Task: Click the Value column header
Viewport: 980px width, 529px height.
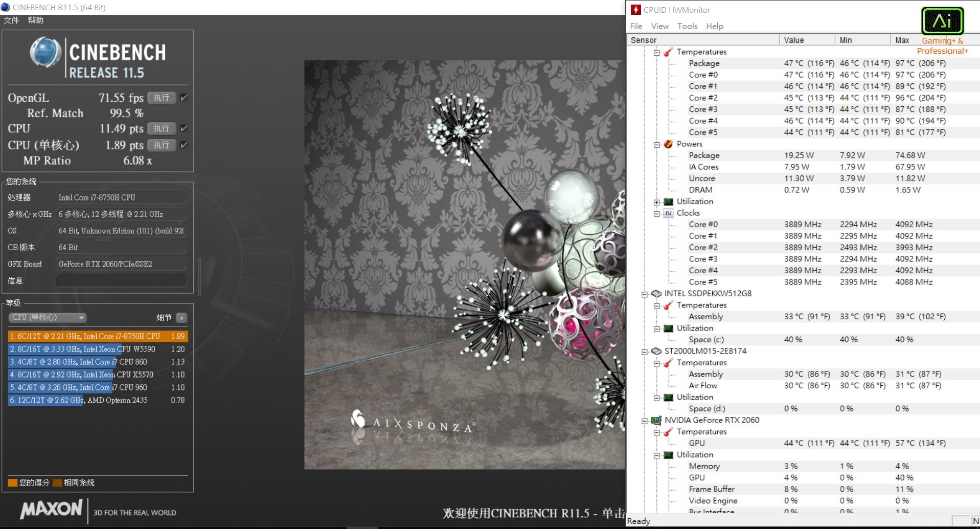Action: [808, 40]
